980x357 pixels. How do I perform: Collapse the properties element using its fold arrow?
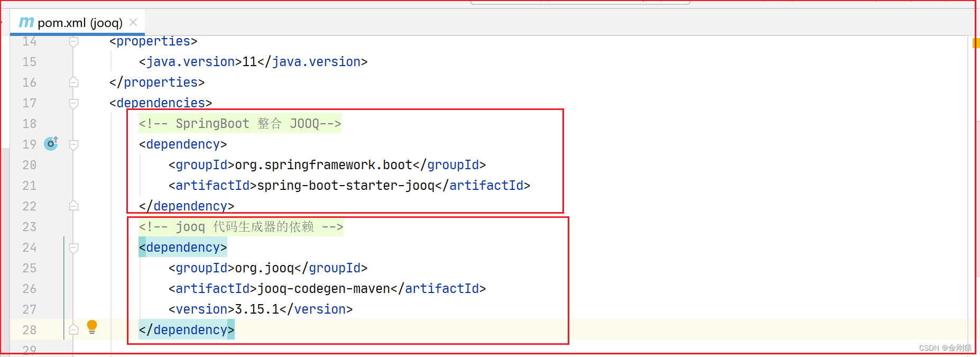pyautogui.click(x=73, y=42)
